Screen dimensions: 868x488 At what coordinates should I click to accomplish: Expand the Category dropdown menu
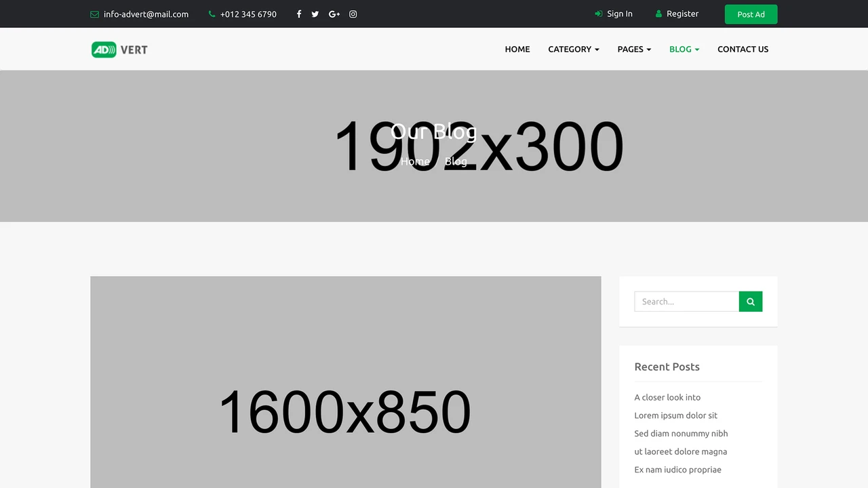[574, 49]
